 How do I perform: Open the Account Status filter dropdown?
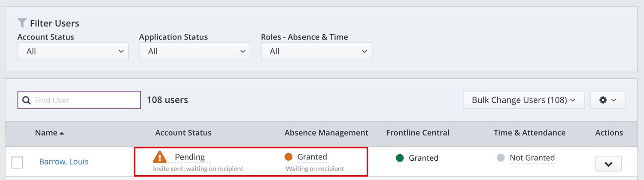tap(73, 52)
